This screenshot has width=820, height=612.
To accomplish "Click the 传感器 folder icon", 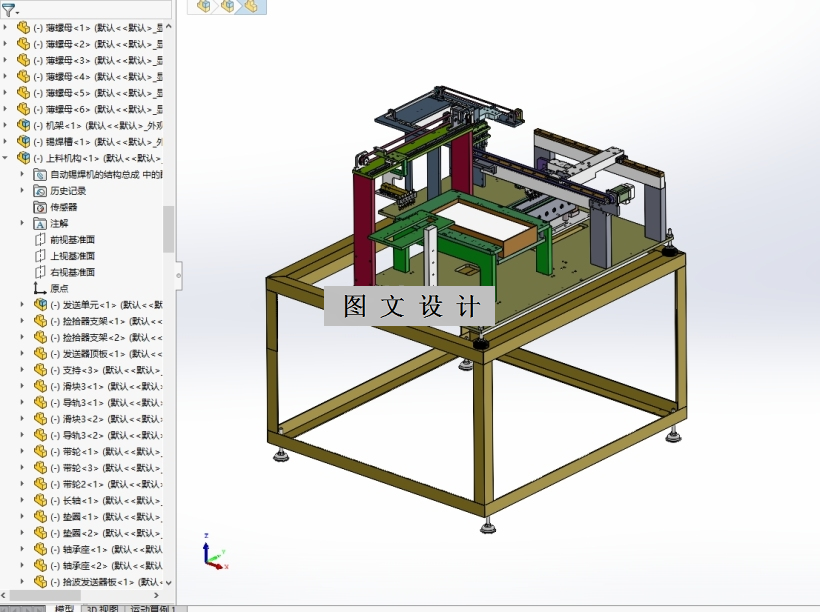I will point(40,207).
